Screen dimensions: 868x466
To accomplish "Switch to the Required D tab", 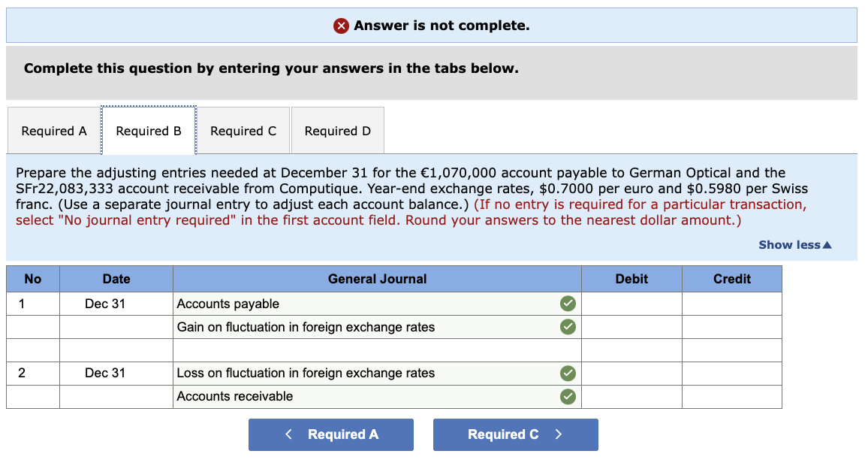I will coord(337,130).
